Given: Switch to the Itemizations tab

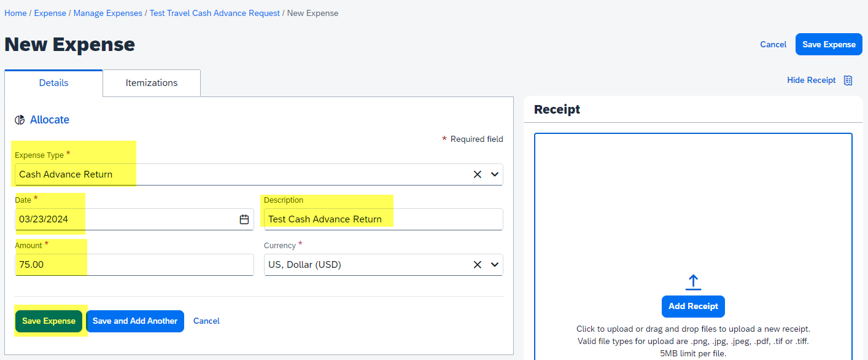Looking at the screenshot, I should tap(152, 83).
